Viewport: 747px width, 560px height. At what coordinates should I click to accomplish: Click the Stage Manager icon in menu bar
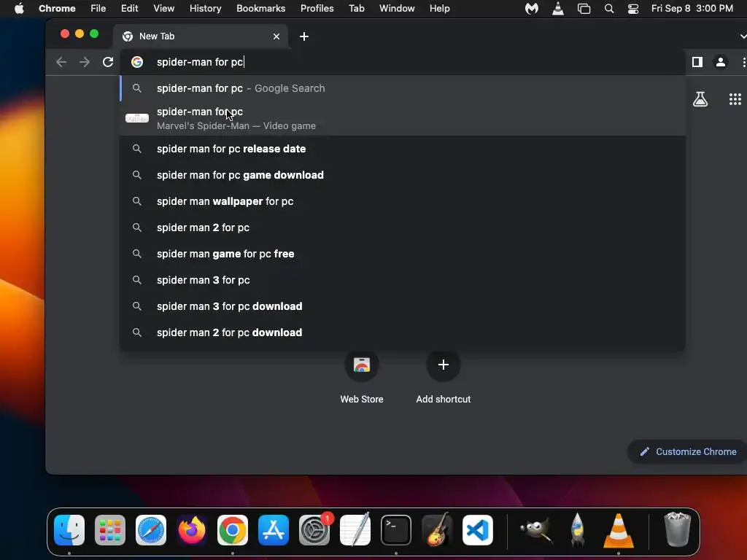tap(584, 8)
